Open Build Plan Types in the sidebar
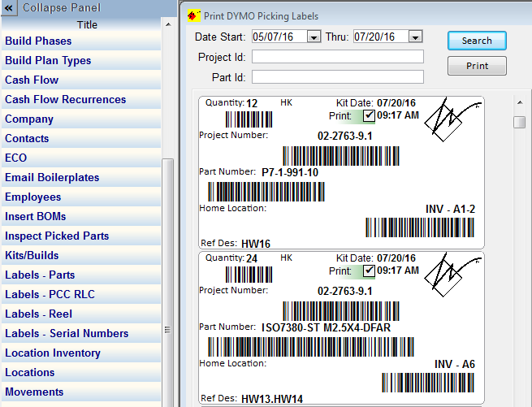Viewport: 532px width, 407px height. click(81, 60)
